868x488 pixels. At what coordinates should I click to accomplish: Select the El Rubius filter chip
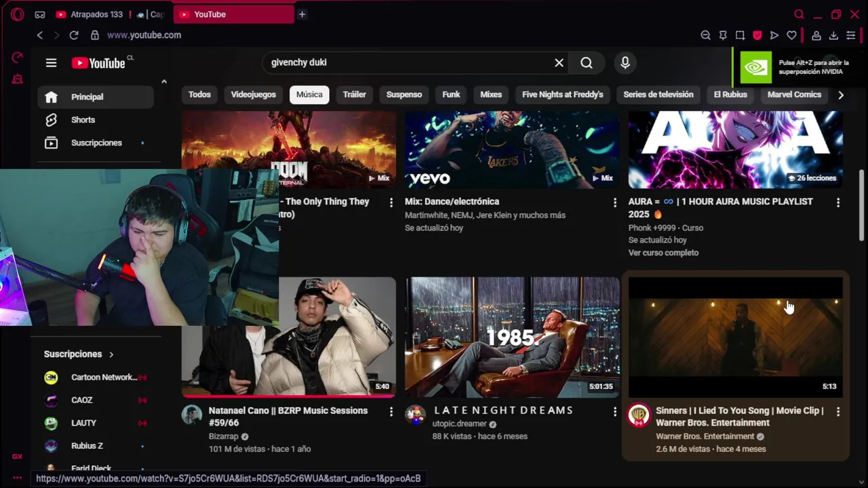click(730, 95)
